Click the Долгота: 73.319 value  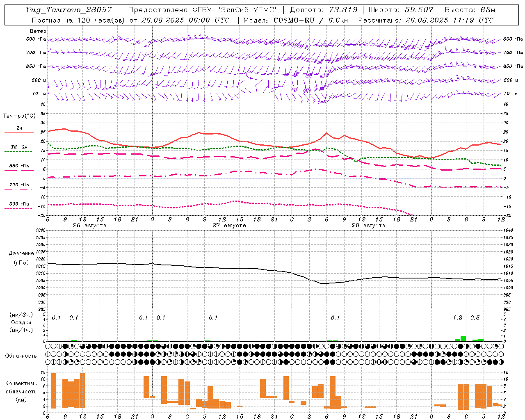click(x=324, y=10)
